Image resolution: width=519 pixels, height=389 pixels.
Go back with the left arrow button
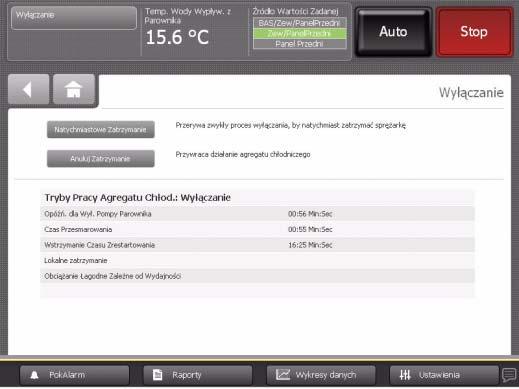coord(29,89)
